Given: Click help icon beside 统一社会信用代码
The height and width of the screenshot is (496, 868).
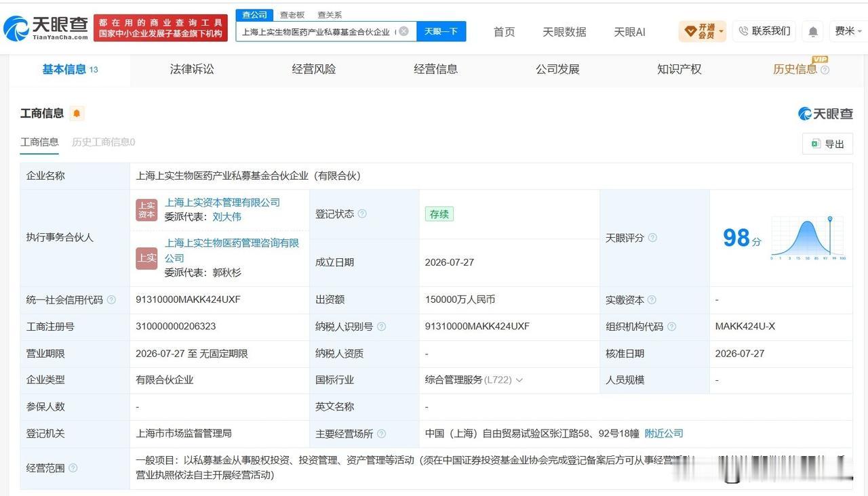Looking at the screenshot, I should tap(111, 299).
